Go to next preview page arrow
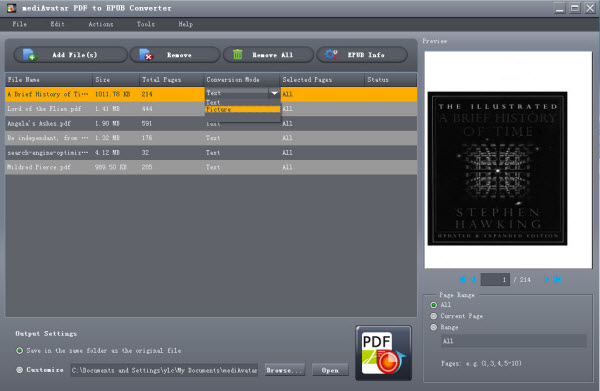Screen dimensions: 600x391 tap(546, 279)
